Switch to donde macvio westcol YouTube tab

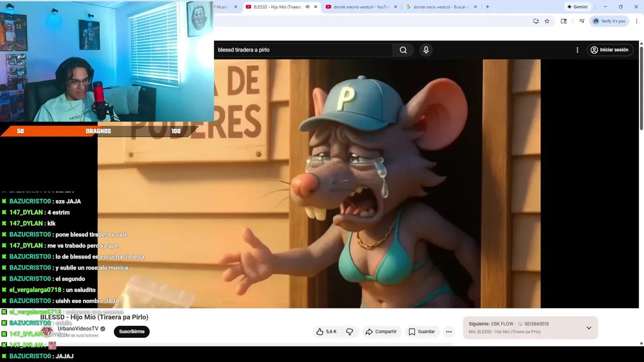[361, 7]
